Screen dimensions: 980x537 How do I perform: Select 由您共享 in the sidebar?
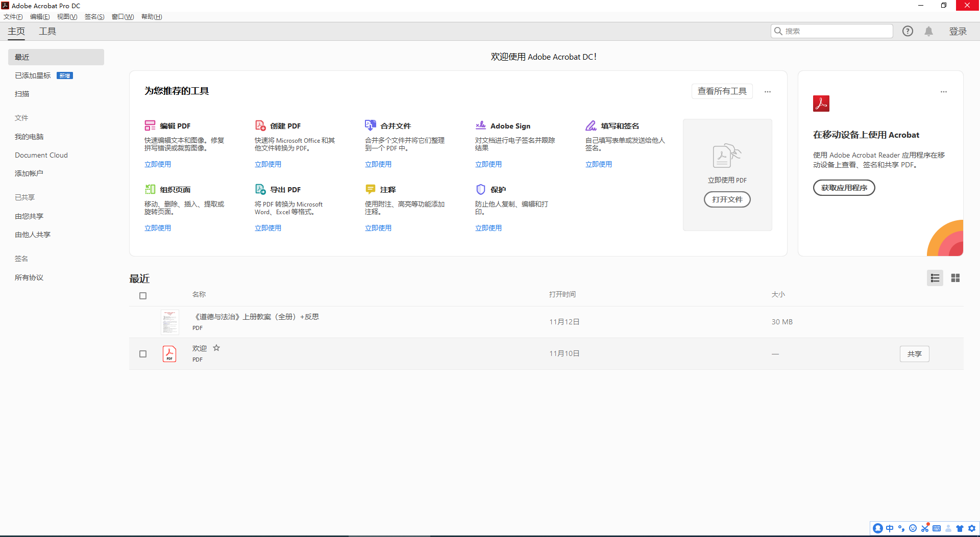pos(29,216)
